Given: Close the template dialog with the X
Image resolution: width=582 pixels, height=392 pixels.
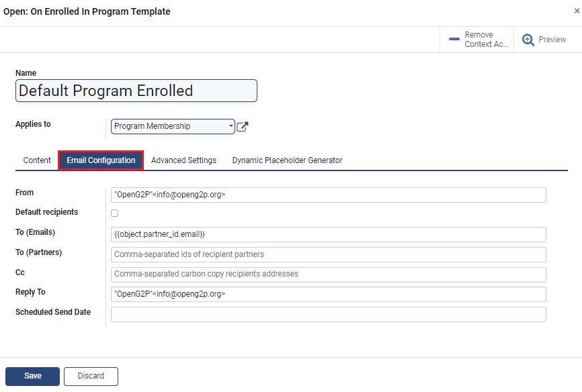Looking at the screenshot, I should pyautogui.click(x=577, y=11).
